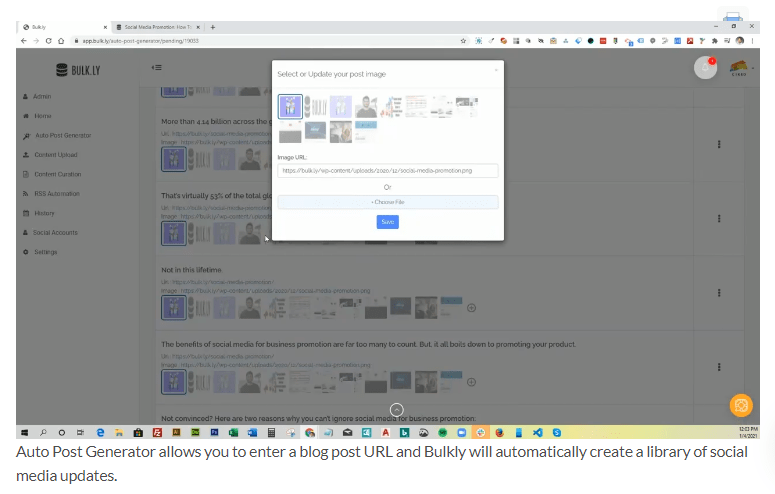Viewport: 775px width, 494px height.
Task: Open notifications bell with red badge
Action: pos(705,68)
